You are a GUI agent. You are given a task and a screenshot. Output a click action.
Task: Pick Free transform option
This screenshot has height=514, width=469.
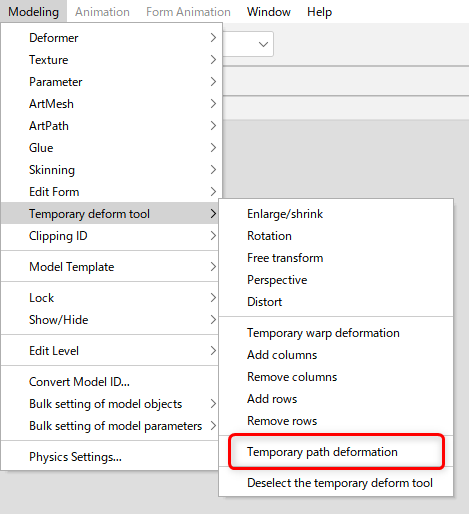click(336, 258)
